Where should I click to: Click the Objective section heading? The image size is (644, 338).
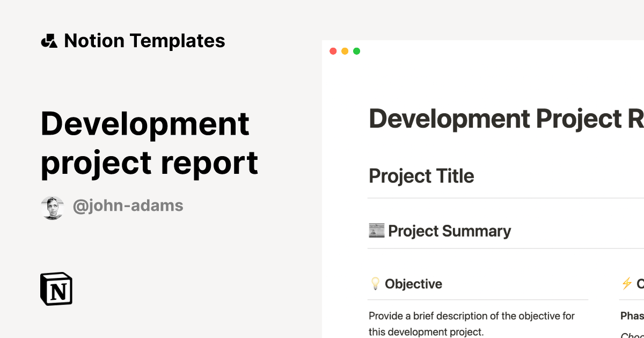pos(414,284)
